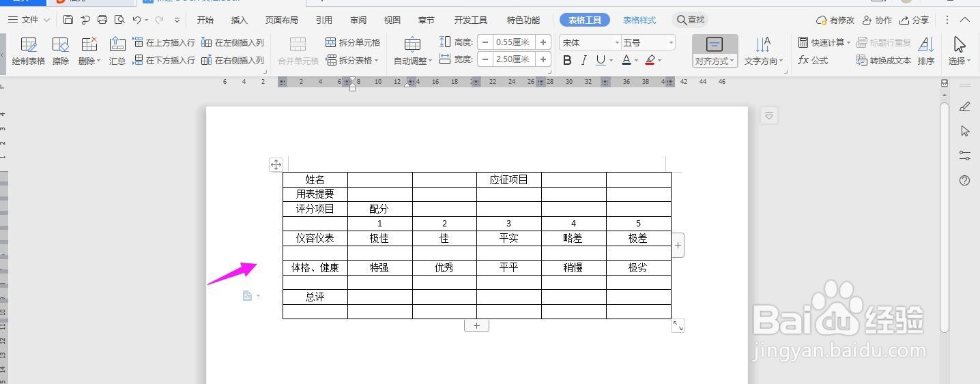Click the save icon in quick access bar
Screen dimensions: 980x384
pyautogui.click(x=68, y=20)
